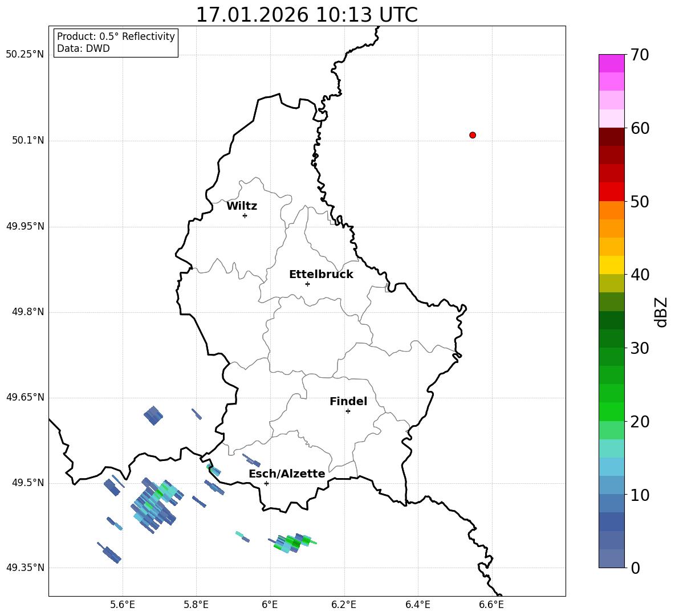Click the Ettelbruck station cross marker

pos(307,284)
